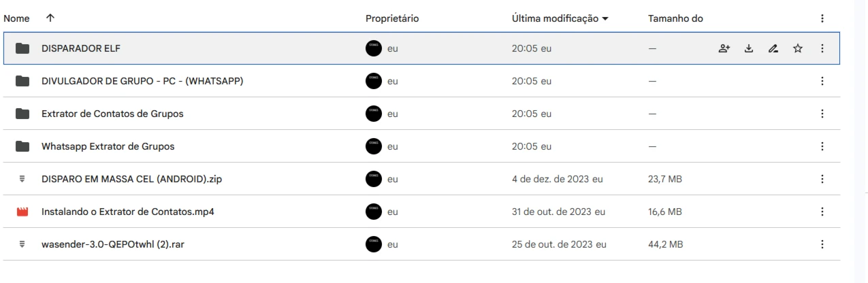
Task: Select Instalando o Extrator de Contatos.mp4 file
Action: coord(421,212)
